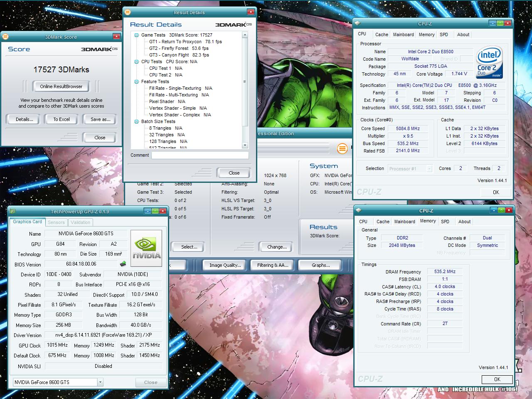
Task: Open the Cache tab in top CPU-Z
Action: coord(382,35)
